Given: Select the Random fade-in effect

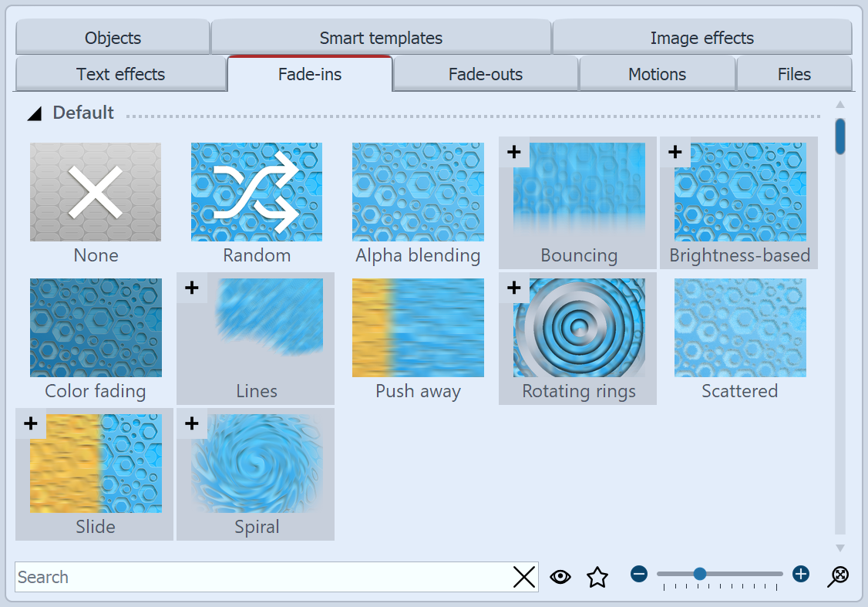Looking at the screenshot, I should tap(257, 192).
